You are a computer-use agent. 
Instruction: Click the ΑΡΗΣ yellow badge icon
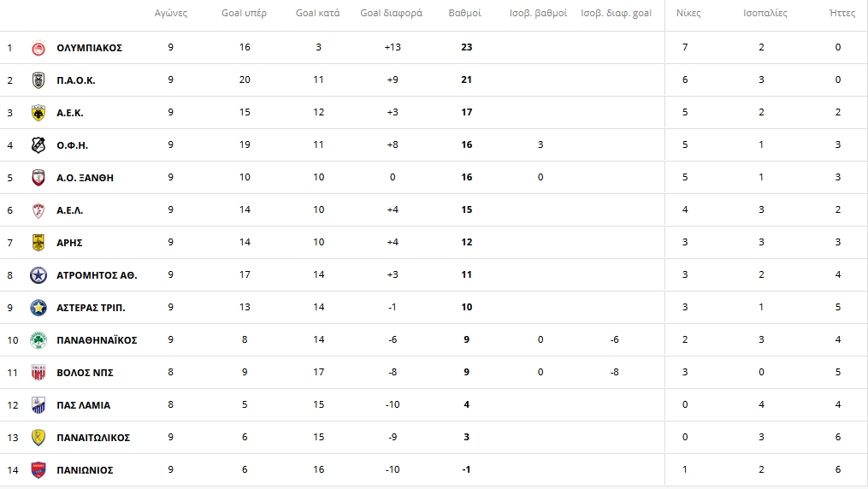click(x=38, y=243)
